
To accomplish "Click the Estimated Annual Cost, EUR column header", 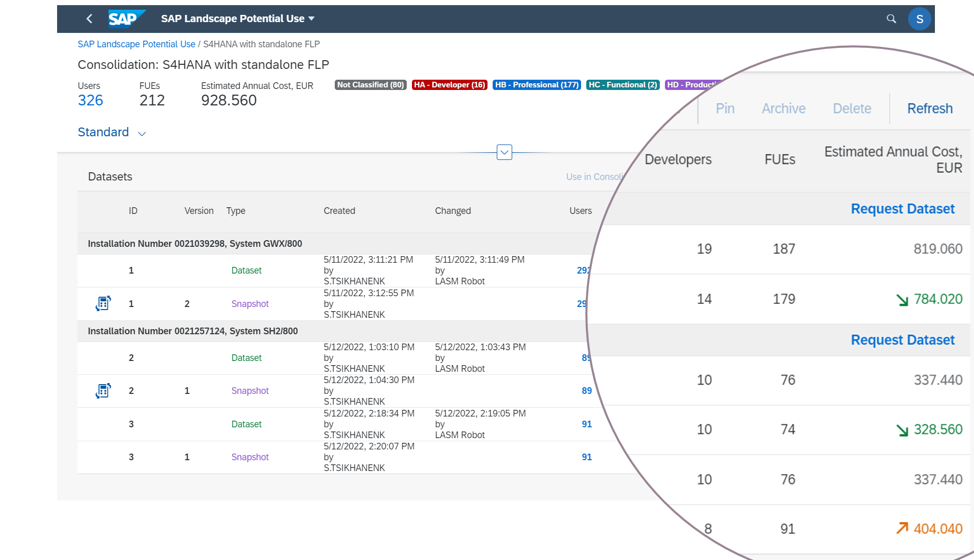I will (893, 160).
